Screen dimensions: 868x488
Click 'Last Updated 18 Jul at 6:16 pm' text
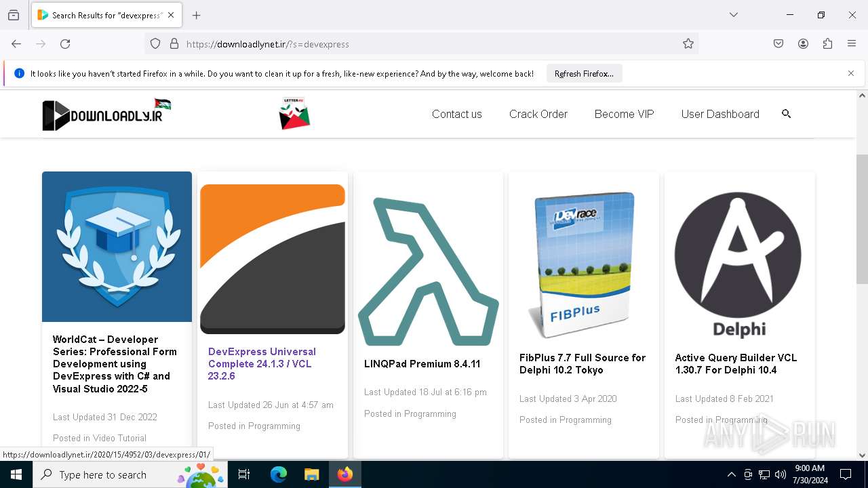(425, 392)
